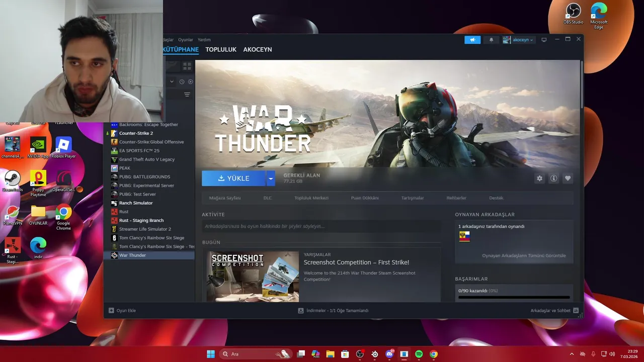Open War Thunder settings gear
Viewport: 644px width, 362px height.
539,178
